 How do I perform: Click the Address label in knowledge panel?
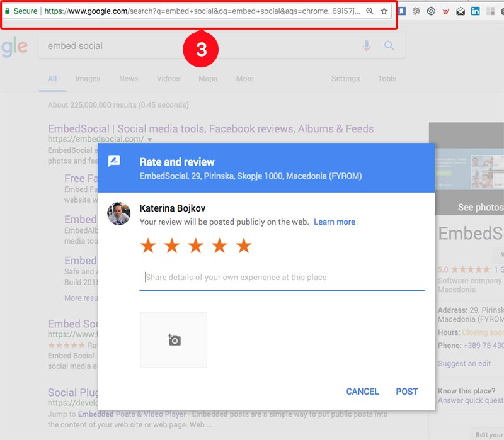point(452,310)
